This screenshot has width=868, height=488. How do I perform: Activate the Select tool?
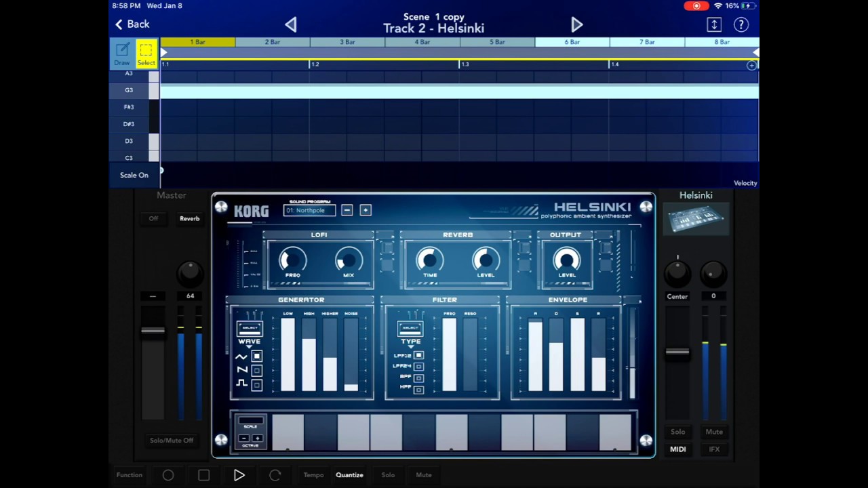[x=146, y=54]
